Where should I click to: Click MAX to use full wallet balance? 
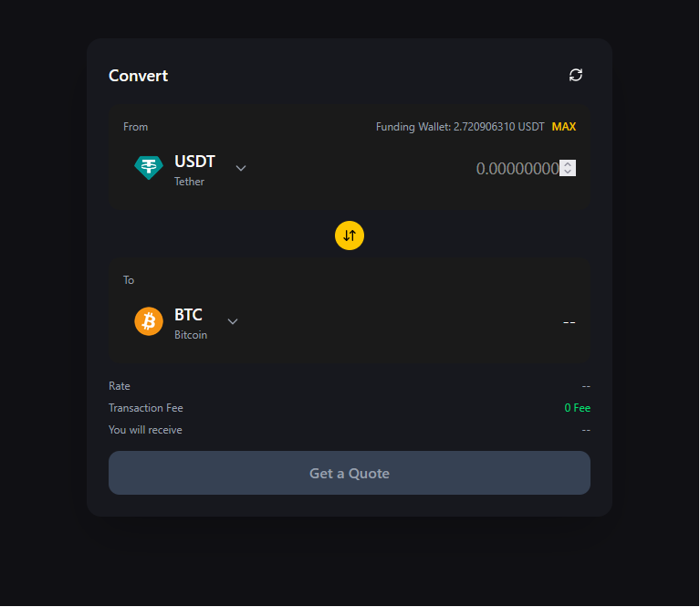[x=564, y=127]
